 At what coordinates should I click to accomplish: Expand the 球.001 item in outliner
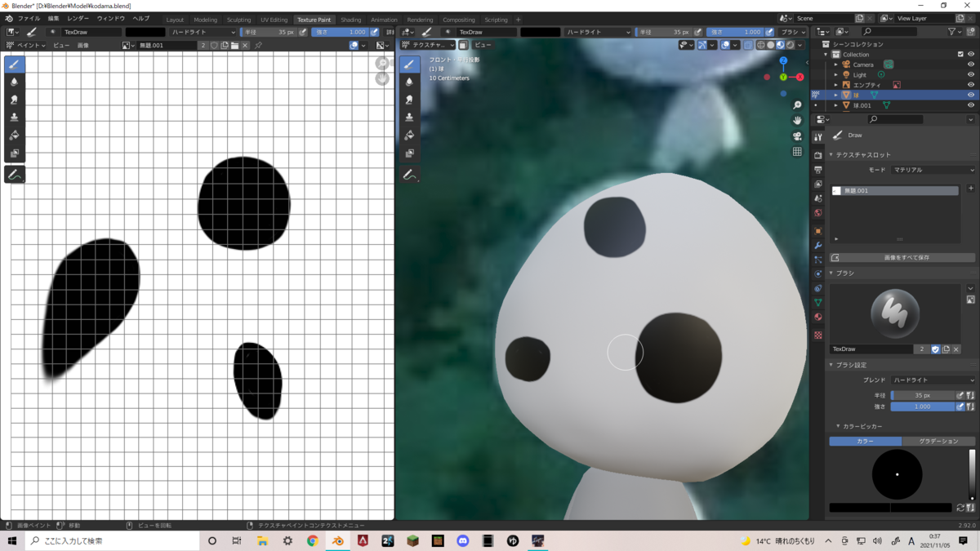tap(835, 105)
